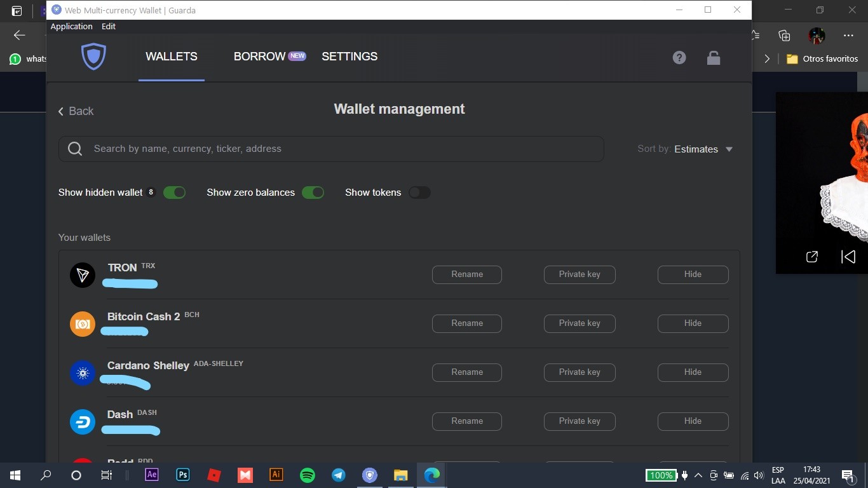
Task: Click the ESP LAA language indicator
Action: tap(778, 475)
